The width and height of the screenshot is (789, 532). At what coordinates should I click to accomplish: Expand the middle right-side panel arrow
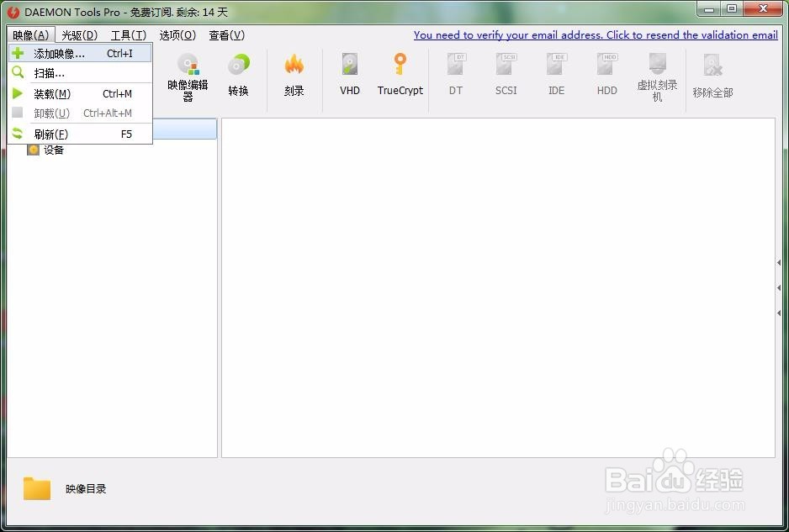pos(779,287)
